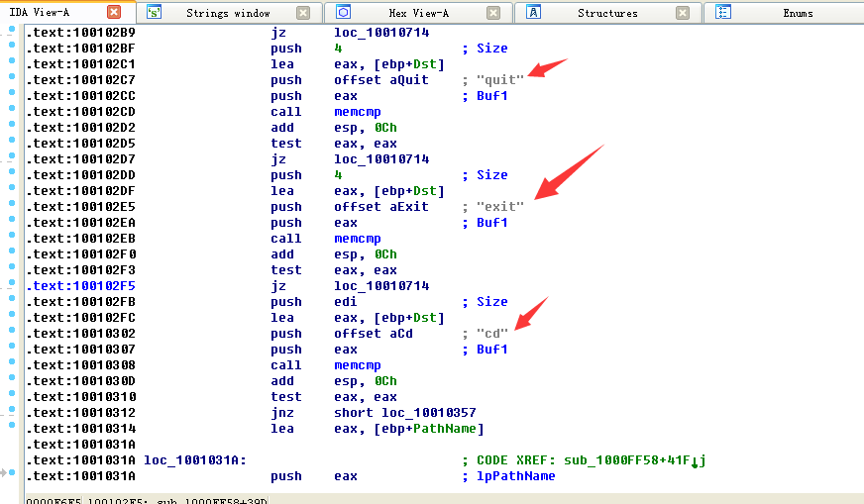
Task: Click the Hex View-A tab icon
Action: pos(343,12)
